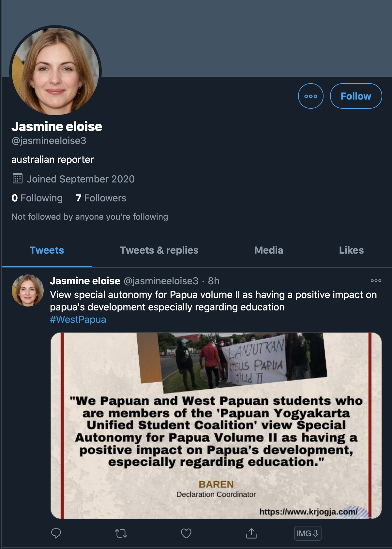Switch to the Tweets tab
This screenshot has width=392, height=549.
point(47,250)
